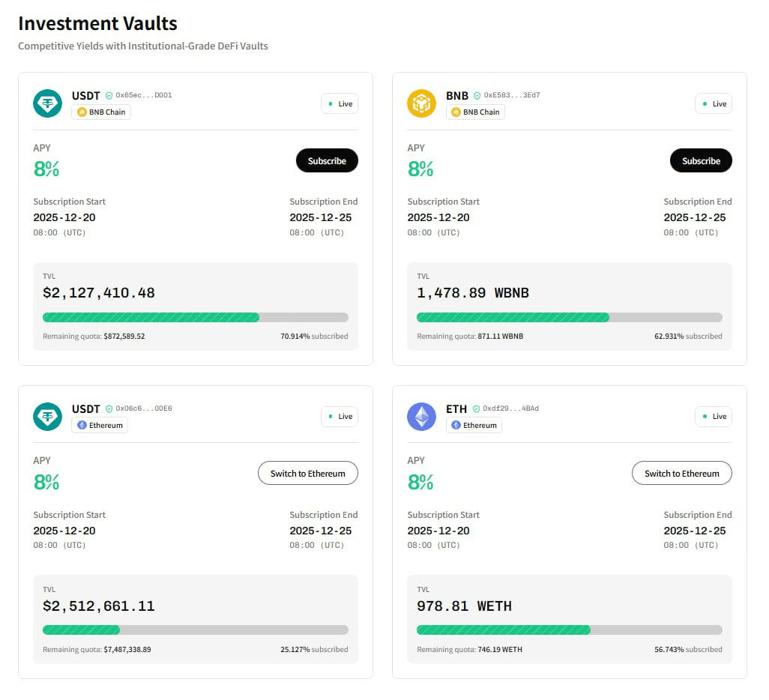Image resolution: width=769 pixels, height=700 pixels.
Task: Click the BNB Chain badge under USDT
Action: 101,112
